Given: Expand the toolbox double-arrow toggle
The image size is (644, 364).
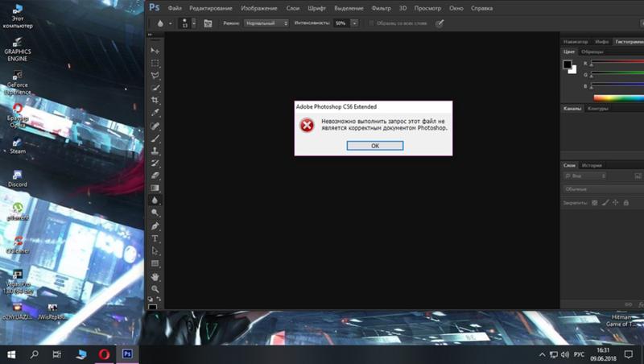Looking at the screenshot, I should 150,35.
